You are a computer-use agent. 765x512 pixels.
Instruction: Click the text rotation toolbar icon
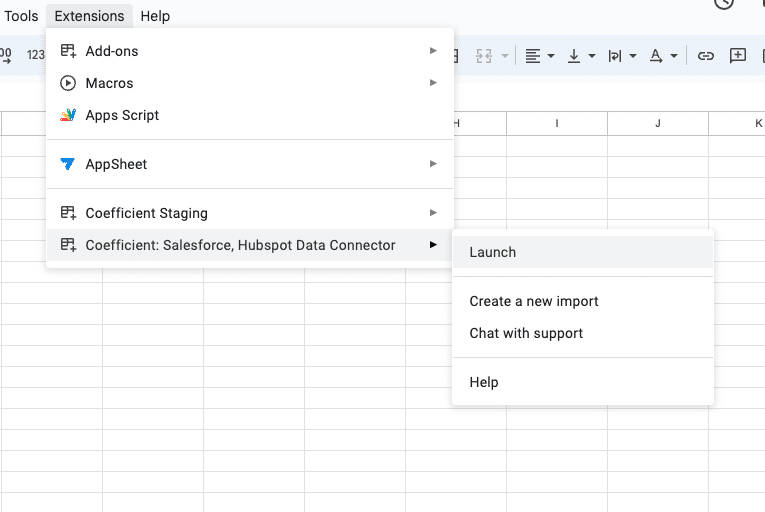click(656, 56)
